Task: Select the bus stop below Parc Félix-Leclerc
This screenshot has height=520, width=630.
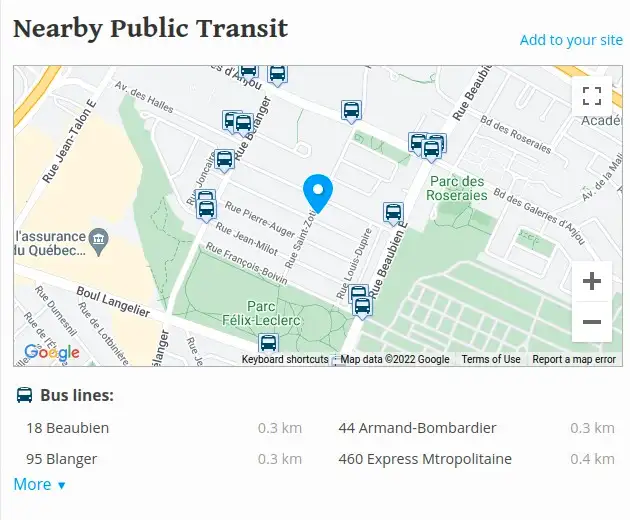Action: pyautogui.click(x=268, y=344)
